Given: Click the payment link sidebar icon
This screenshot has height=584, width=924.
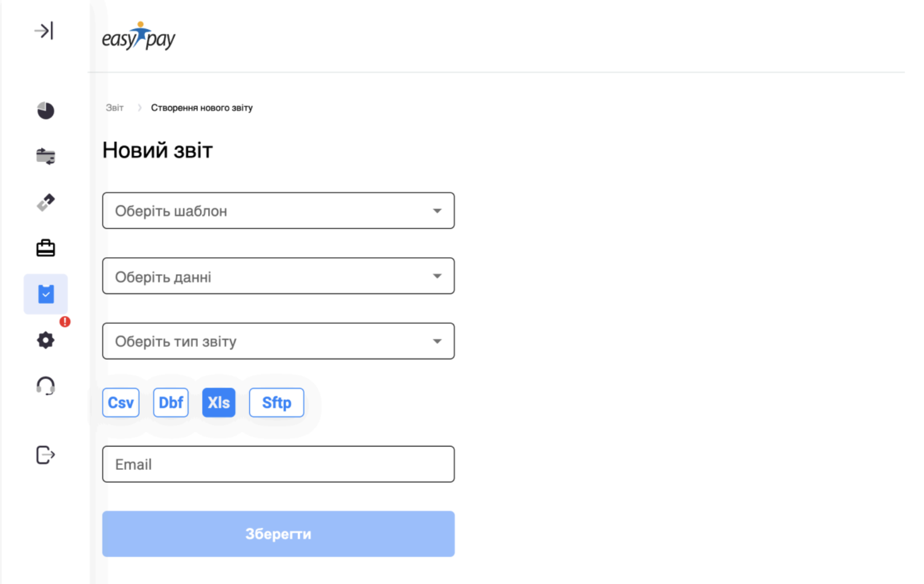Looking at the screenshot, I should coord(46,202).
